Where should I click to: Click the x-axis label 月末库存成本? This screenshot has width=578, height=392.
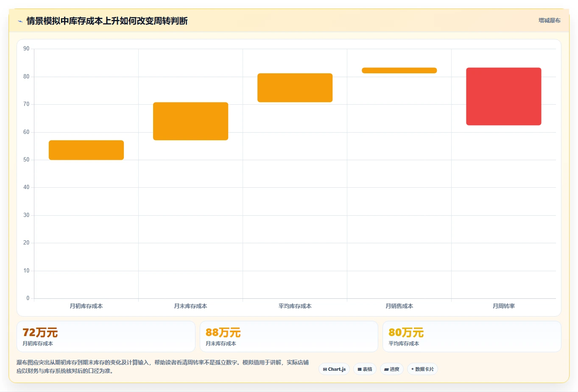(190, 306)
